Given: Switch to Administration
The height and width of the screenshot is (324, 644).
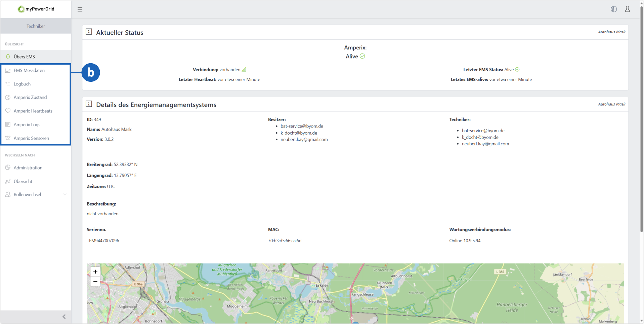Looking at the screenshot, I should tap(28, 168).
